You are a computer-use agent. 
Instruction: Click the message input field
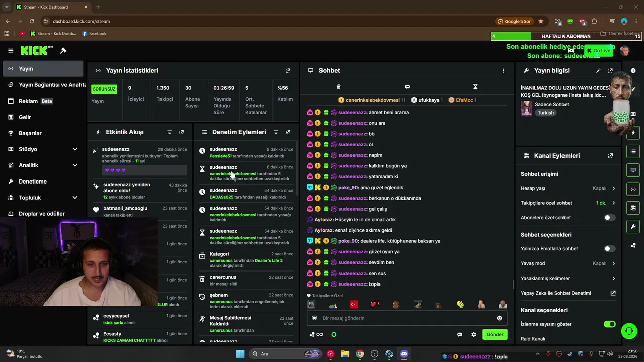coord(407,318)
